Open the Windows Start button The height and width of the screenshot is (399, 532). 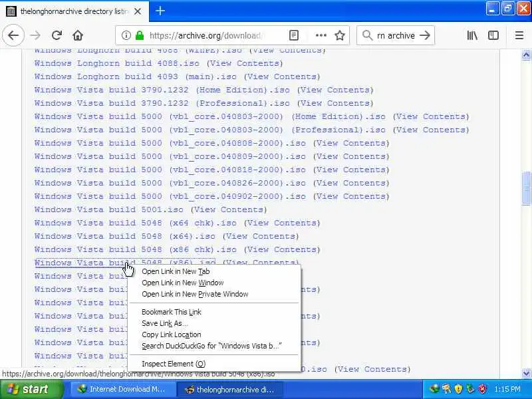point(31,389)
